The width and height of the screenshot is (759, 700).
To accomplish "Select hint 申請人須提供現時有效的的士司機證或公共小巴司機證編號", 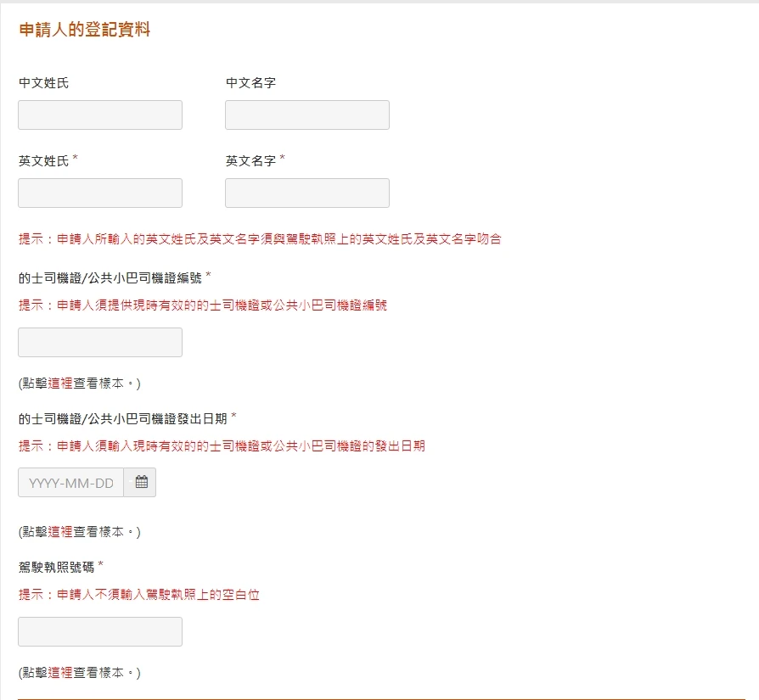I will pyautogui.click(x=203, y=305).
